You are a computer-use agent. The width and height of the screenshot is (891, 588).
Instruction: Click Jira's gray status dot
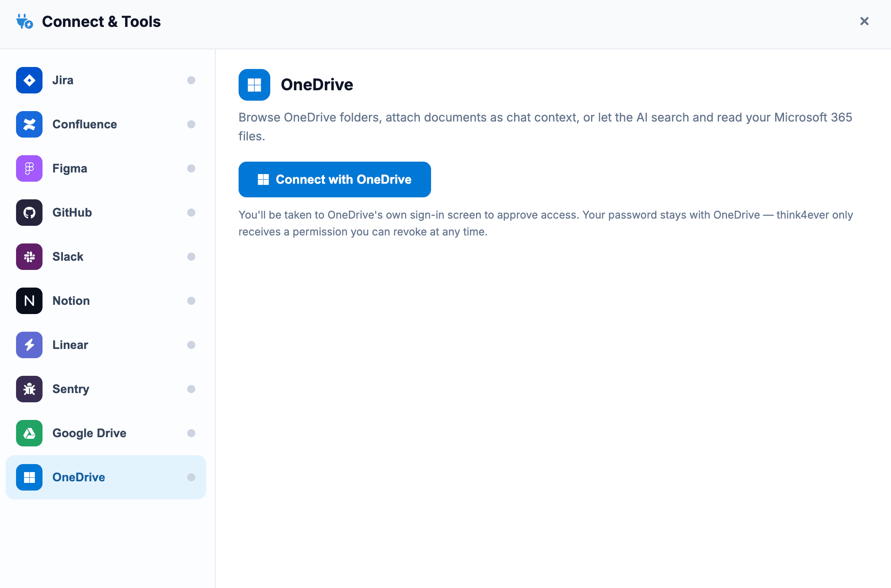click(x=191, y=80)
